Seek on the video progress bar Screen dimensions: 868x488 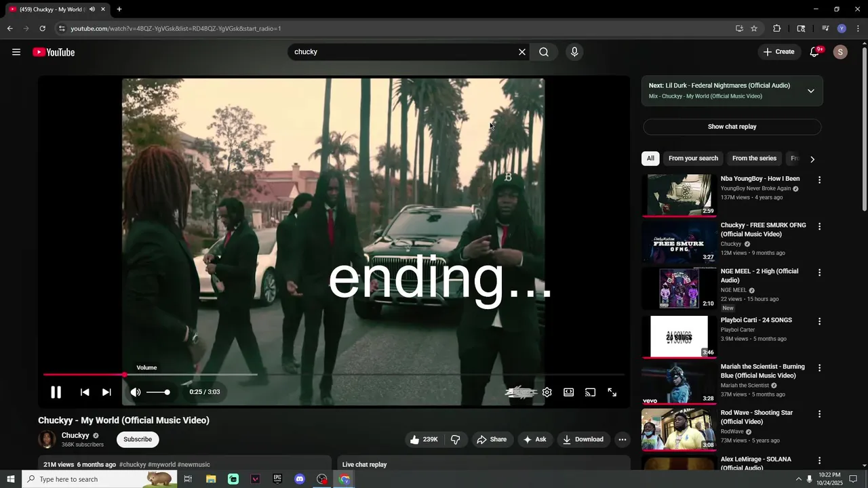coord(334,374)
